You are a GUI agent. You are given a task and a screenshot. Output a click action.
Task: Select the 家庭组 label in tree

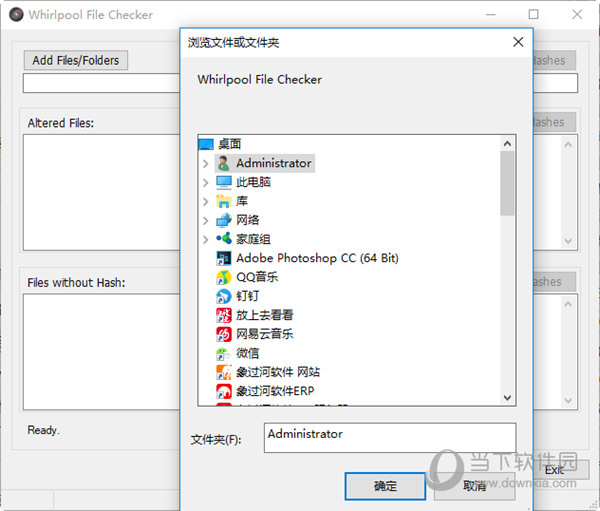253,239
